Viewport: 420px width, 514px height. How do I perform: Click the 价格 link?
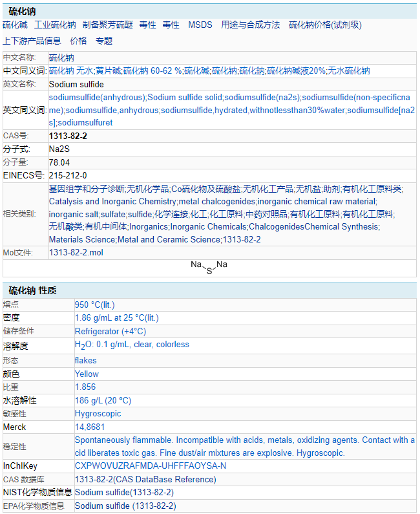78,41
